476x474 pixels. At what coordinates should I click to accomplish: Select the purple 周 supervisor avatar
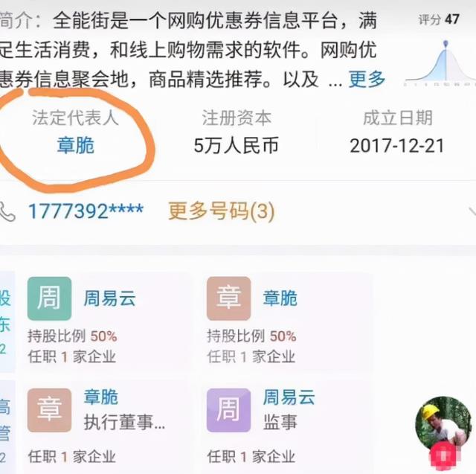tap(228, 410)
